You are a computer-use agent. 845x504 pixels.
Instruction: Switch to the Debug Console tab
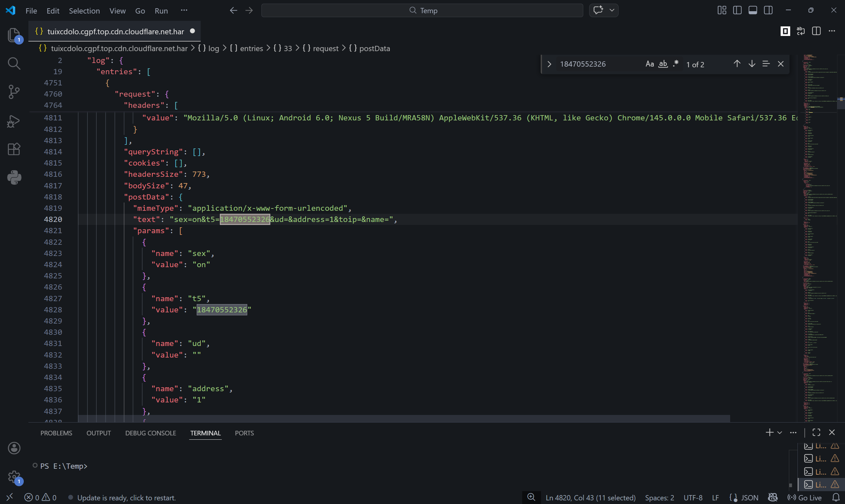151,433
